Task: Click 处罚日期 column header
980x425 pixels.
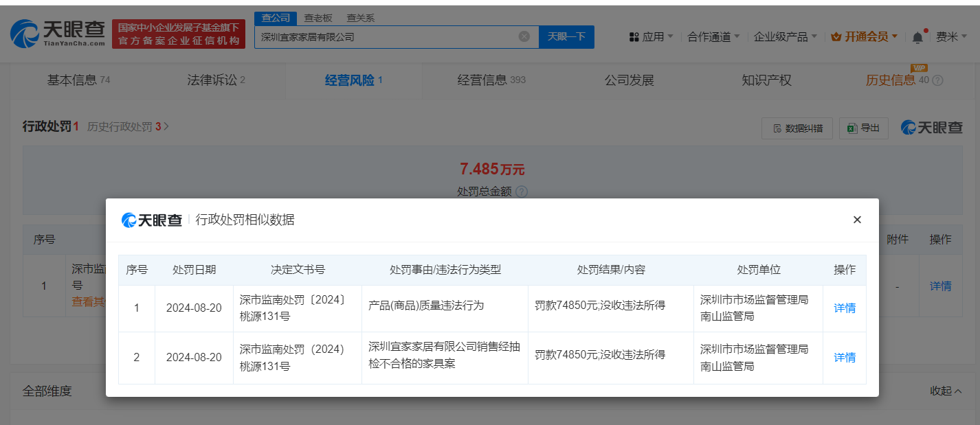Action: 194,270
